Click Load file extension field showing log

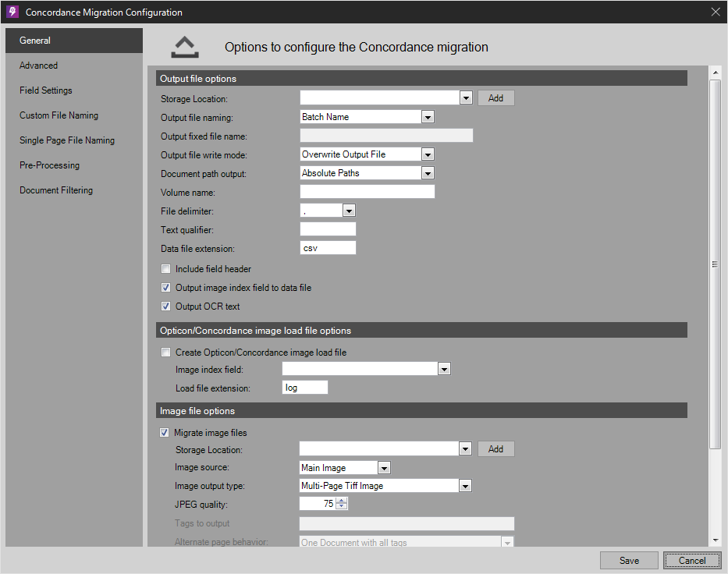[x=304, y=388]
